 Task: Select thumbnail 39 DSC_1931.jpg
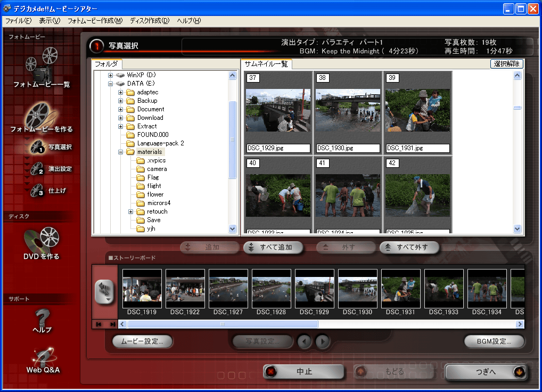(417, 113)
